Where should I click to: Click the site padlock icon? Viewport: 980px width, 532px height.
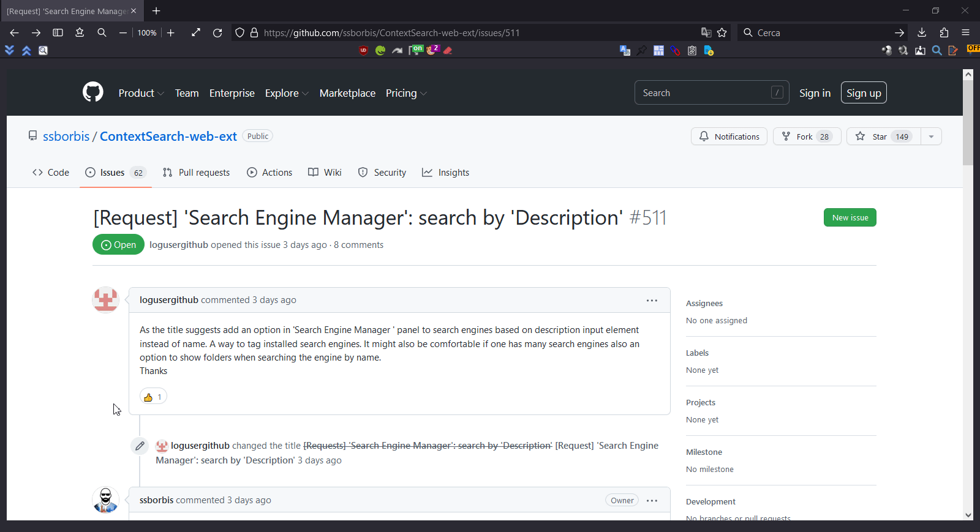click(254, 32)
